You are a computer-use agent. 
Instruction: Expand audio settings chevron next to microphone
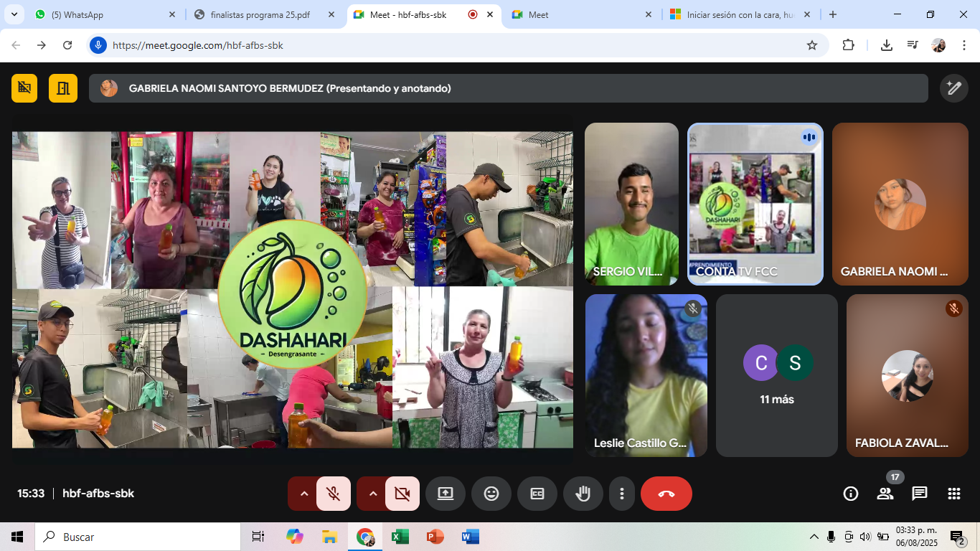pyautogui.click(x=303, y=494)
